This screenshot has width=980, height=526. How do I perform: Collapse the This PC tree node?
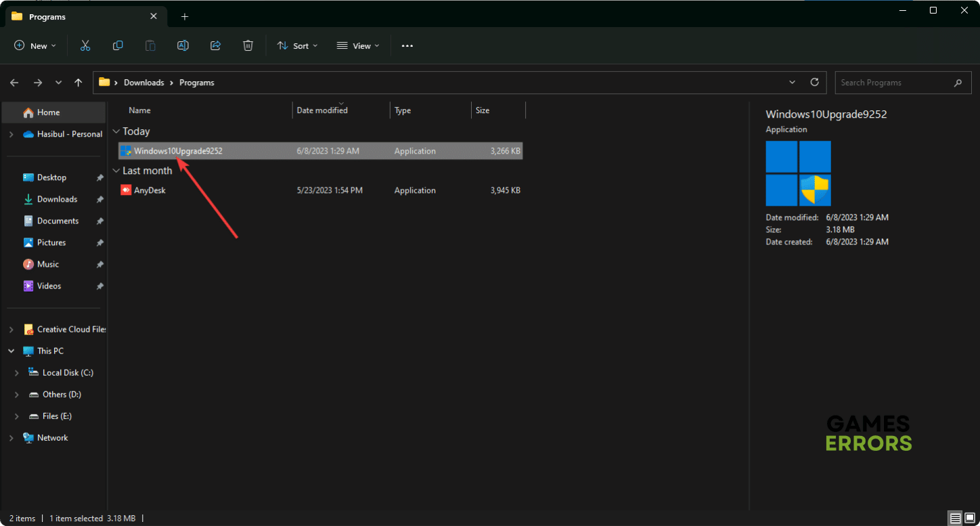tap(11, 351)
